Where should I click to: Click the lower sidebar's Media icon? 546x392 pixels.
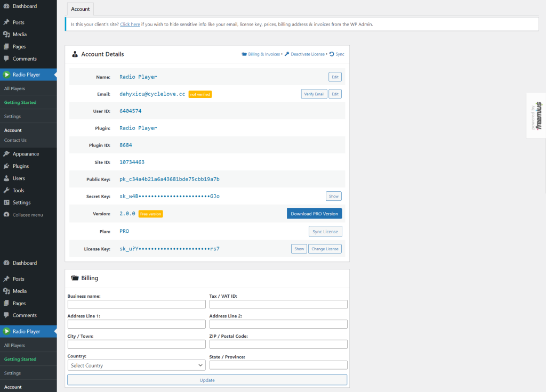tap(6, 291)
